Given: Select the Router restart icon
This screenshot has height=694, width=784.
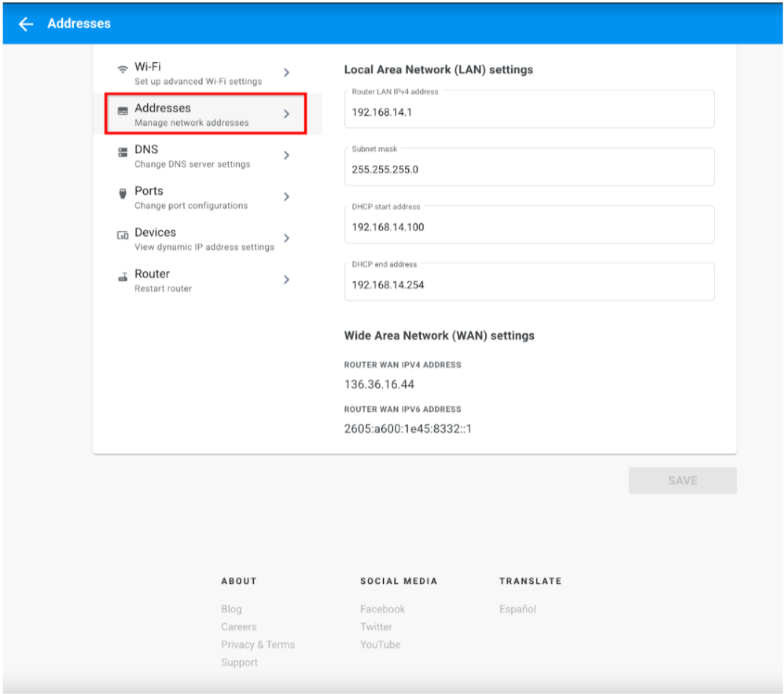Looking at the screenshot, I should (x=121, y=274).
